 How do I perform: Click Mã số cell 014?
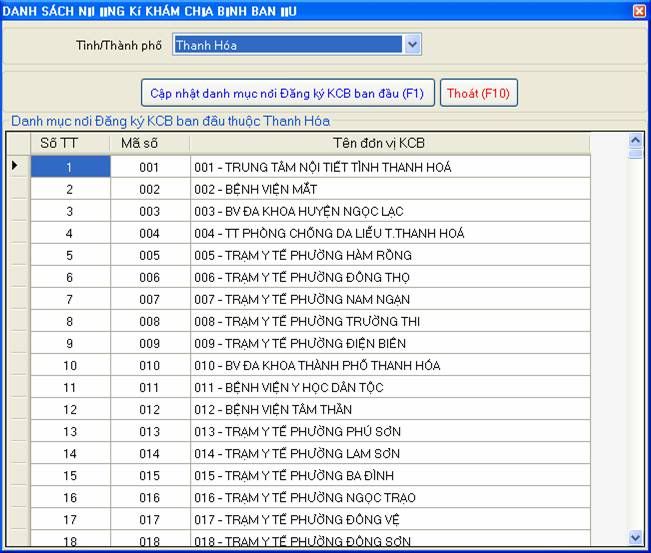click(x=150, y=453)
